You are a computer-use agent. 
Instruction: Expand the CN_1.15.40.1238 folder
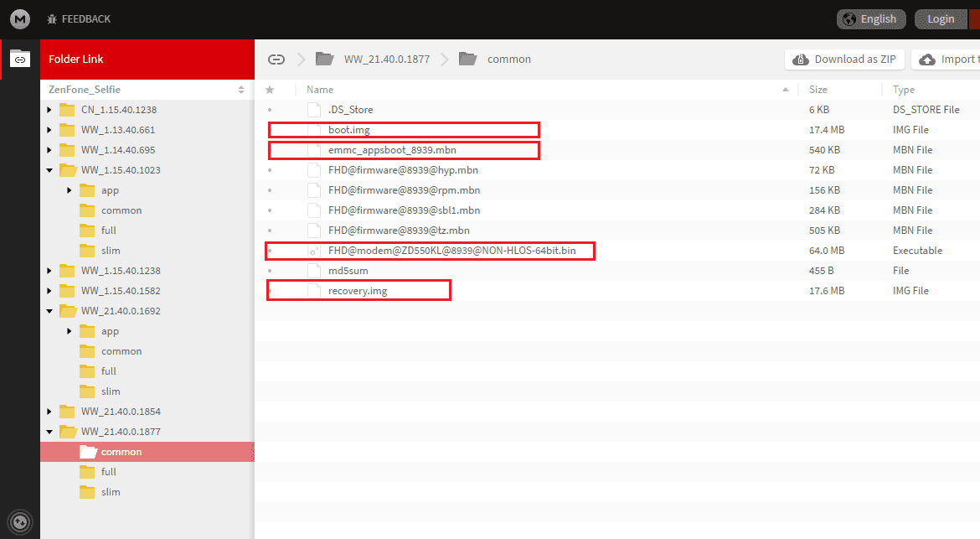(49, 110)
